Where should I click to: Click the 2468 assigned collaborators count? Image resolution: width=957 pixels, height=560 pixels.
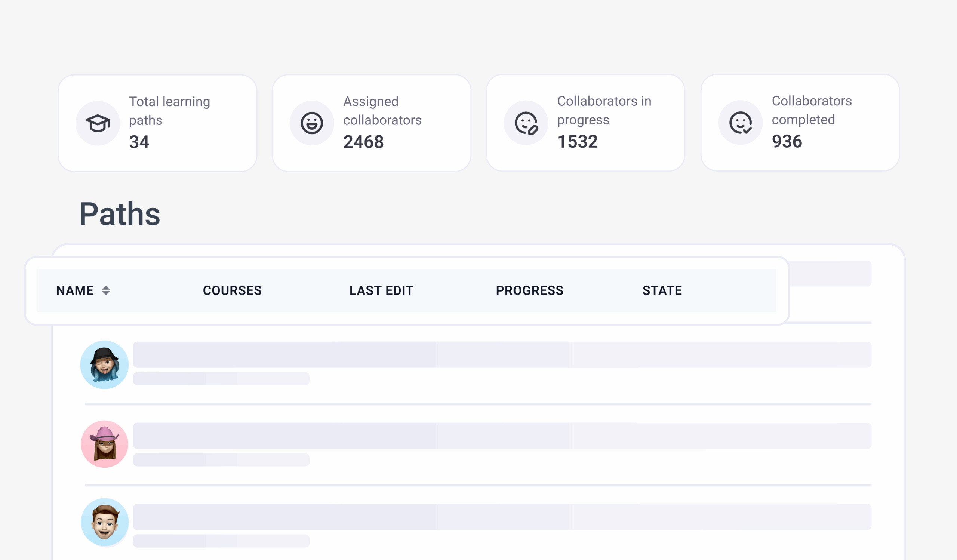coord(363,142)
